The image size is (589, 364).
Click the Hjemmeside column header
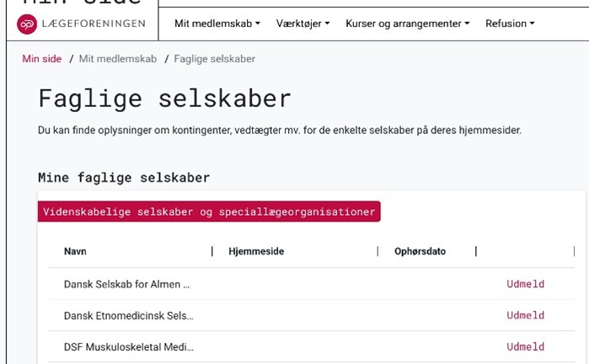coord(256,251)
